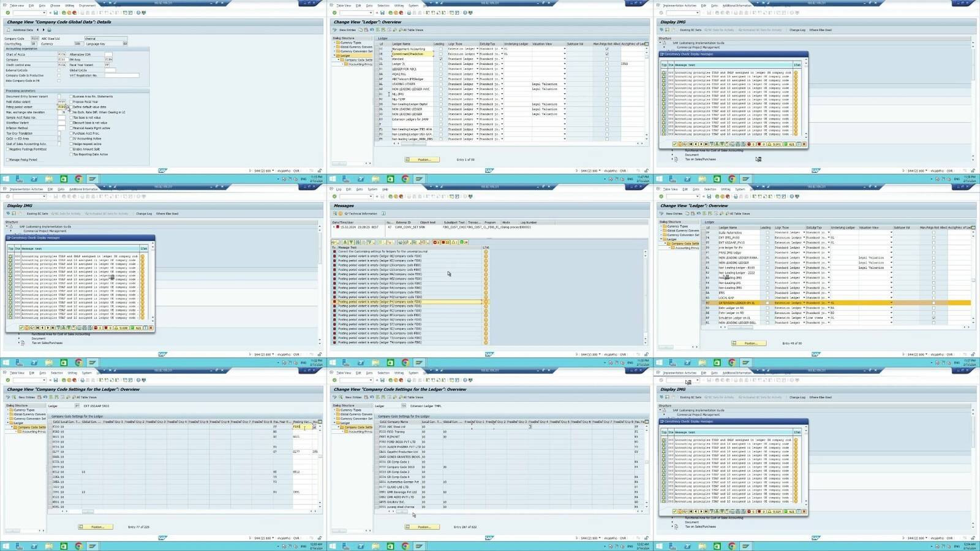Click Help icon in Ledger view showing Entry 1 of 99

pos(465,12)
